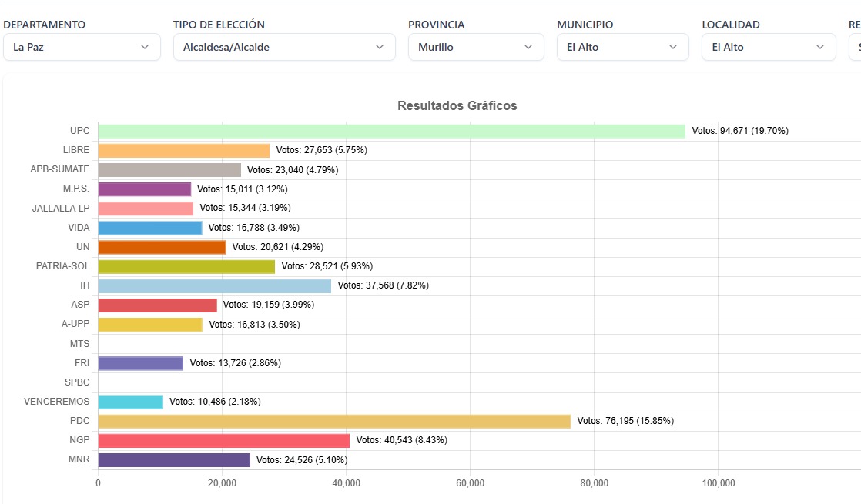Click the green UPC bar

click(391, 131)
